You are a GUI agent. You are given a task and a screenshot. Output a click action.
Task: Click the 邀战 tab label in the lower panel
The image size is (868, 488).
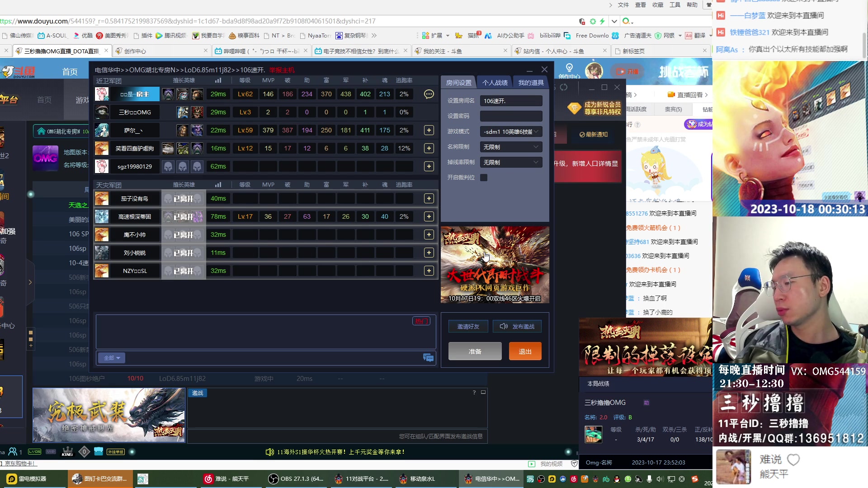198,393
